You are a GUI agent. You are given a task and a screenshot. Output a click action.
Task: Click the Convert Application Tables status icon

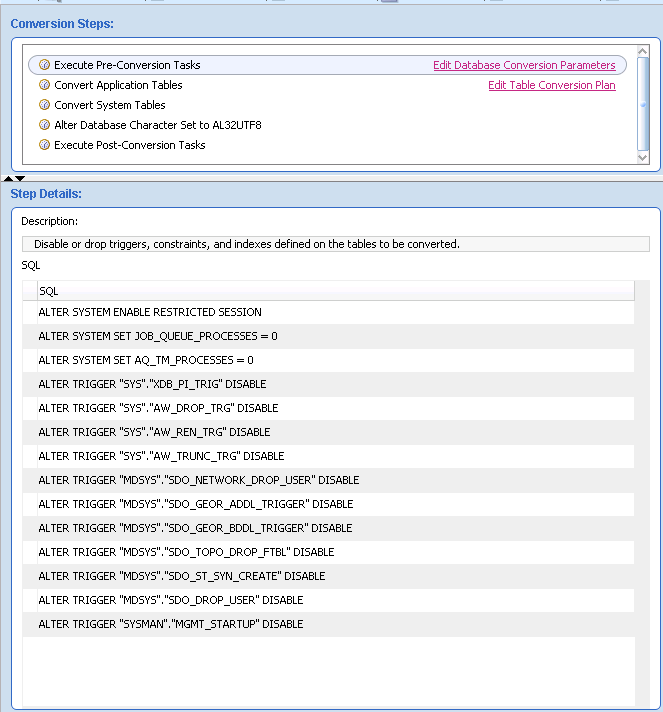click(44, 85)
